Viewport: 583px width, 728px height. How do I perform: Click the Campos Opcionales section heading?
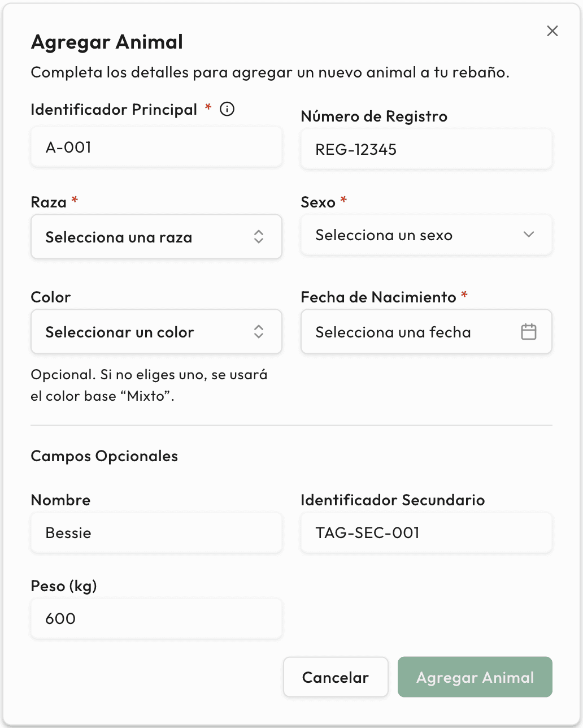104,456
